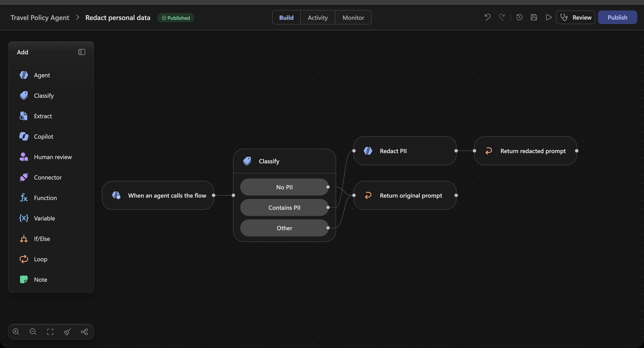Zoom out of the canvas
The width and height of the screenshot is (644, 348).
[33, 332]
